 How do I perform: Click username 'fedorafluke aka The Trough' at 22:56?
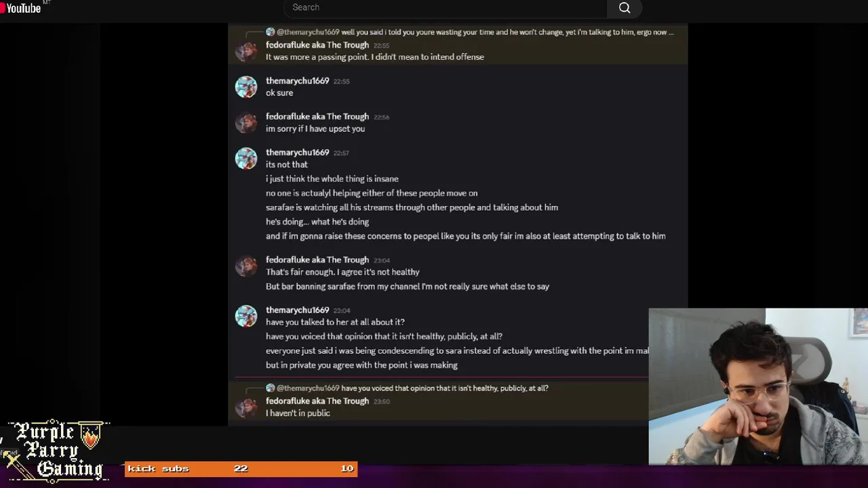point(317,117)
